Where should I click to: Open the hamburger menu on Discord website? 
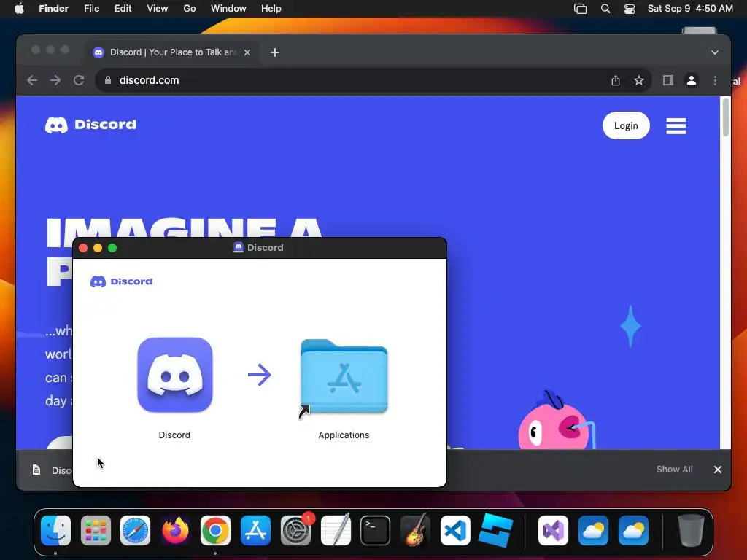[x=676, y=125]
